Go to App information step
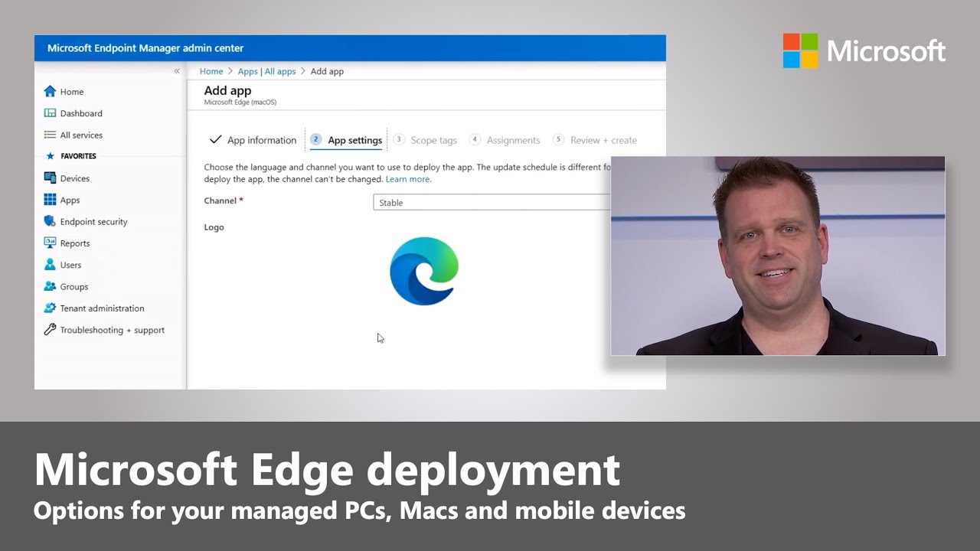 253,140
